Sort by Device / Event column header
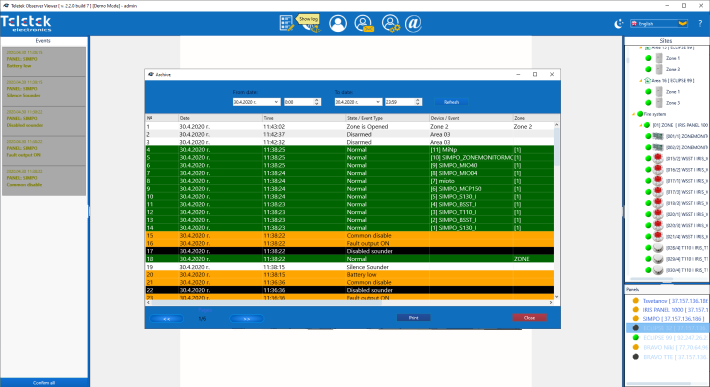 (x=471, y=118)
